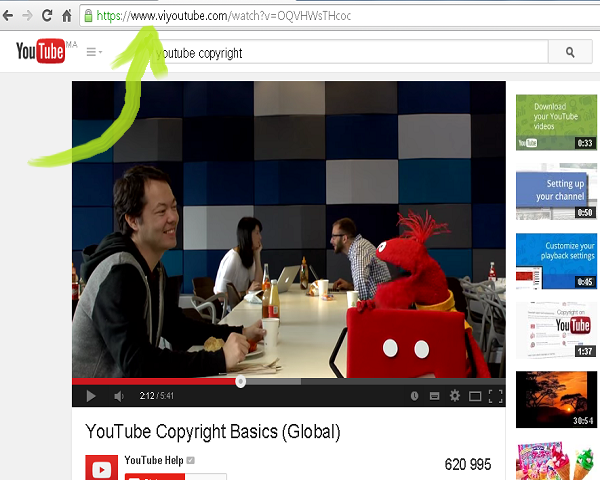Go back with the browser back arrow
Viewport: 600px width, 480px height.
point(8,16)
